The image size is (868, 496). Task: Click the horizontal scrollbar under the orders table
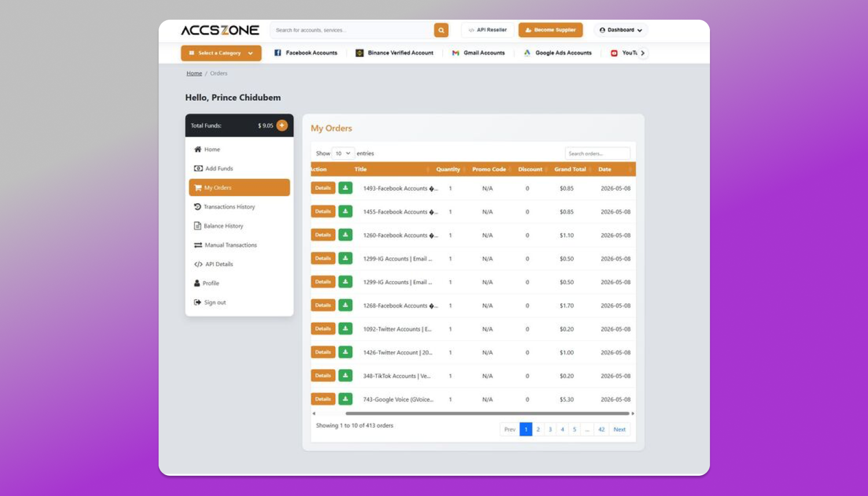(x=487, y=413)
